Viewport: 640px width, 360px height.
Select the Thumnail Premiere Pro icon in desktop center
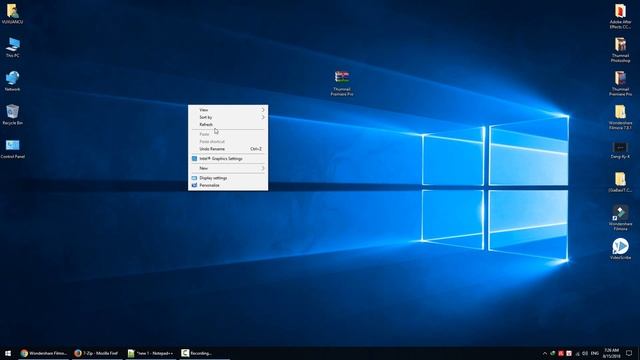pos(342,83)
